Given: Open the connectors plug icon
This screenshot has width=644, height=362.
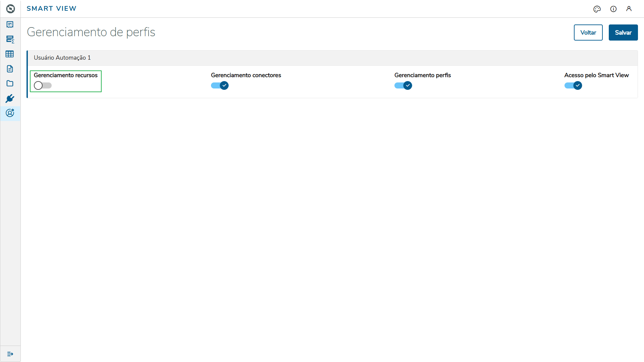Looking at the screenshot, I should pos(10,98).
